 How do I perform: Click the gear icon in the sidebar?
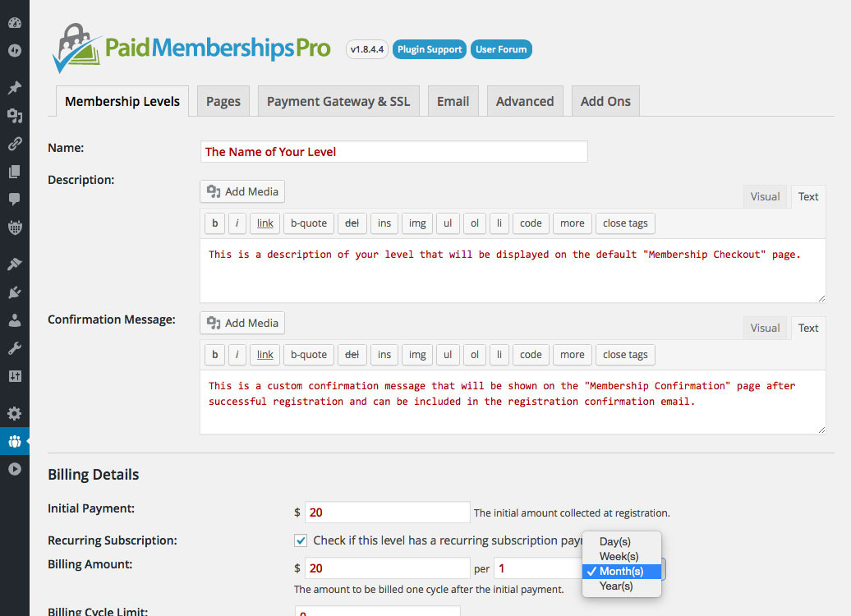click(15, 414)
